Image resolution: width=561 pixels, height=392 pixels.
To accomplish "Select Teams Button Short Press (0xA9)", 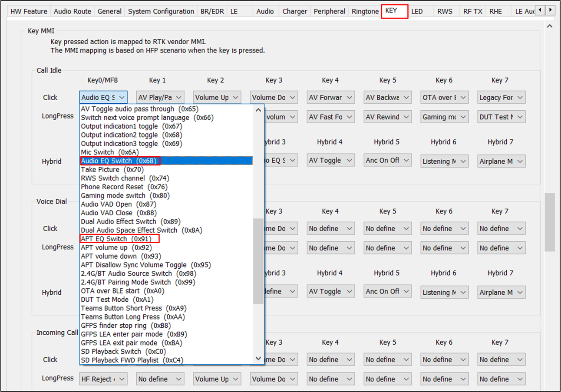I will pos(166,308).
